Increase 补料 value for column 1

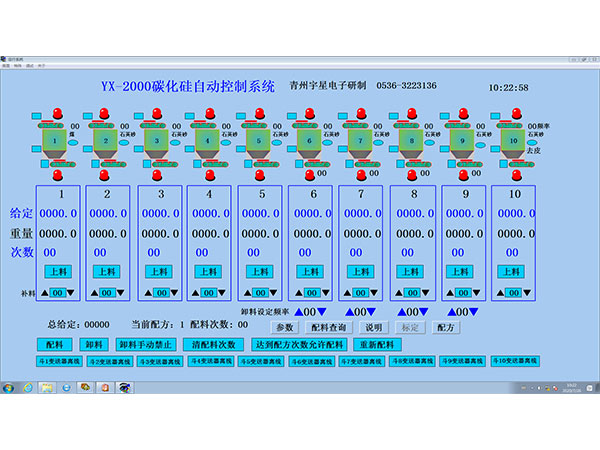click(x=45, y=293)
